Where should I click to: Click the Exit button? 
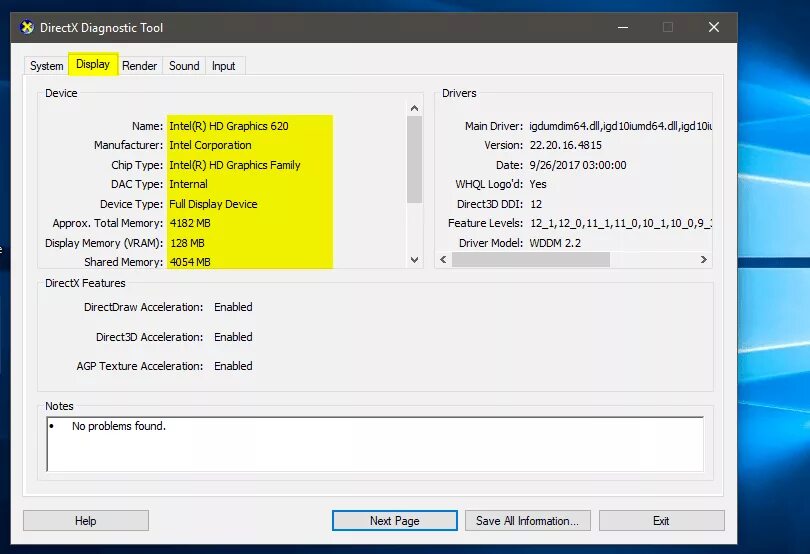(x=661, y=520)
